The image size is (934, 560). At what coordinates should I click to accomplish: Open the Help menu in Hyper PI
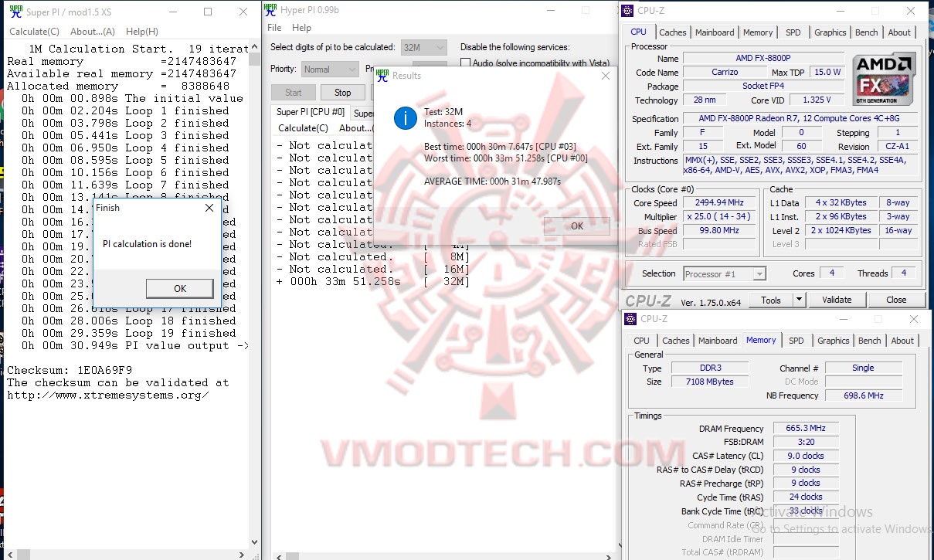click(302, 28)
